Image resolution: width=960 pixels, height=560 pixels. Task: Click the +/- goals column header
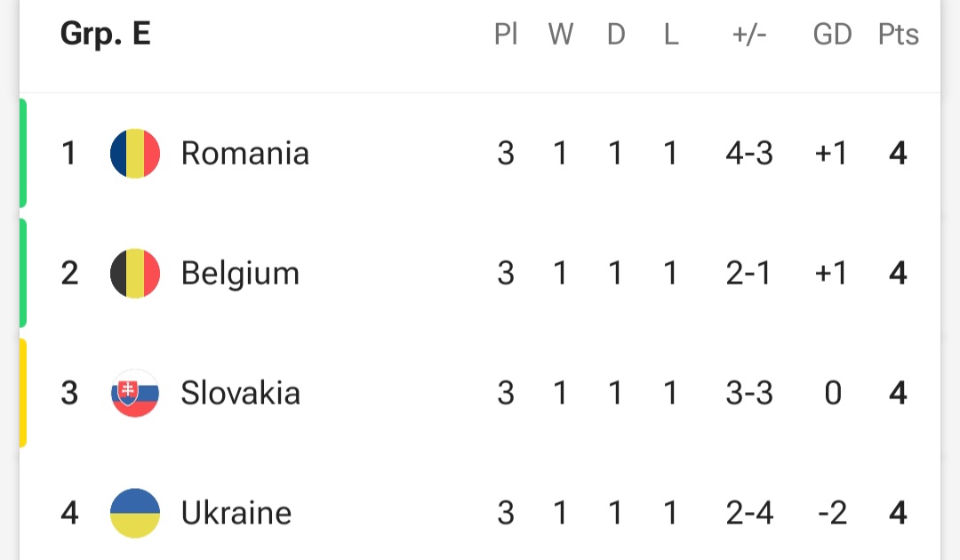point(749,35)
